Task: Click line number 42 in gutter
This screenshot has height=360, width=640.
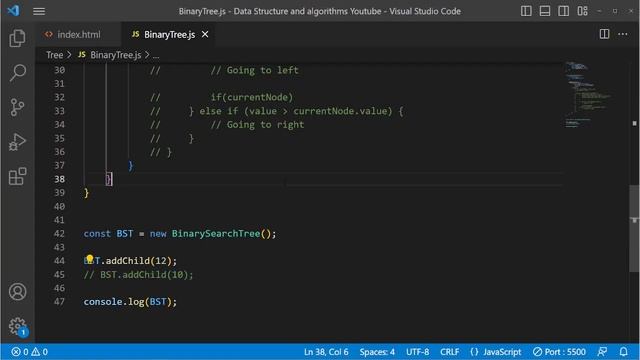Action: [x=59, y=234]
